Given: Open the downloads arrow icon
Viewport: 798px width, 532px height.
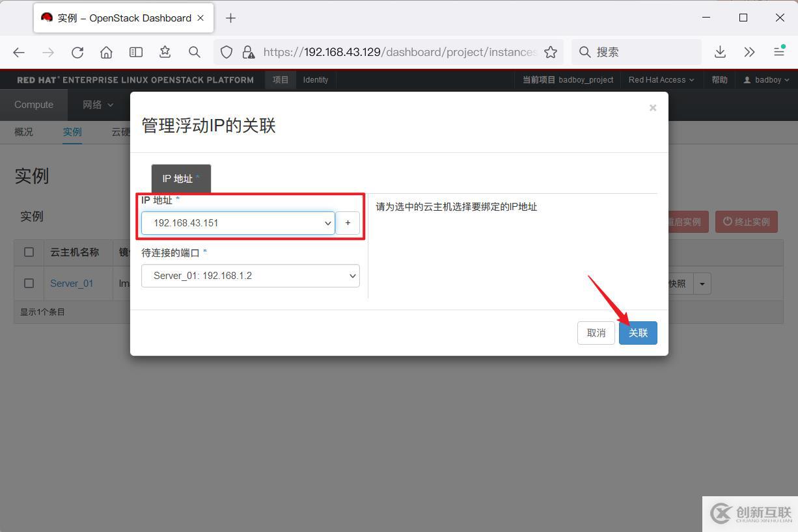Looking at the screenshot, I should click(x=720, y=52).
